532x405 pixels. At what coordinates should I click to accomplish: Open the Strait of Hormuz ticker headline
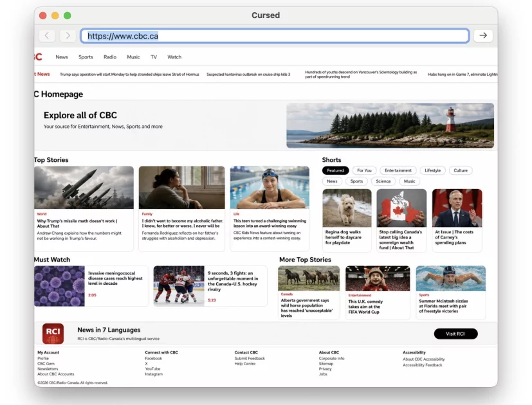click(x=129, y=75)
